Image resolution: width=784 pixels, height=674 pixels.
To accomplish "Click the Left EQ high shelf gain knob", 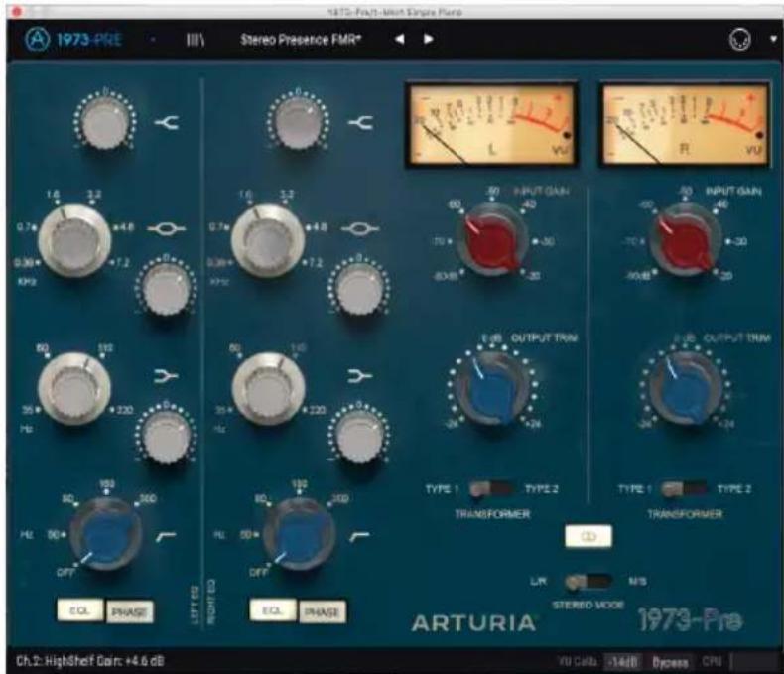I will 104,121.
